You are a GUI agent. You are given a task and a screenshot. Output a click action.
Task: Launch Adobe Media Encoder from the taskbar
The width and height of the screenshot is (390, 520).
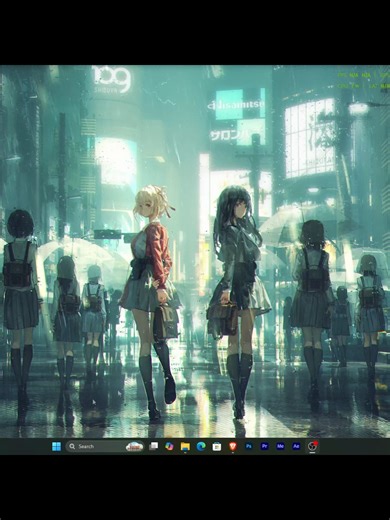click(x=280, y=446)
